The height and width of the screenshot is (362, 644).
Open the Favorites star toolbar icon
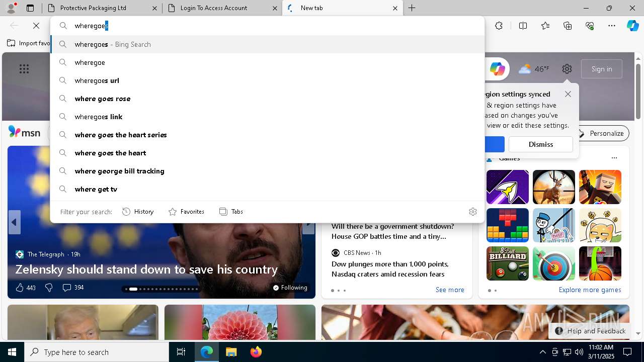pyautogui.click(x=545, y=26)
